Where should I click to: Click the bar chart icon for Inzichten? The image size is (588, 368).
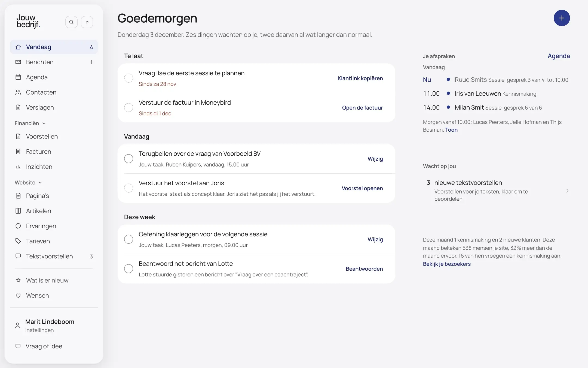(x=18, y=167)
